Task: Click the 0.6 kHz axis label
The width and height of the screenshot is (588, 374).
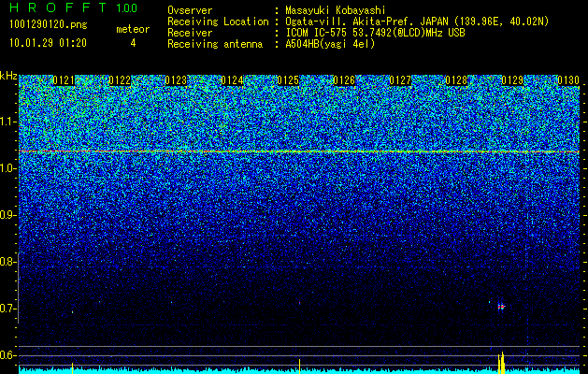Action: pyautogui.click(x=8, y=355)
